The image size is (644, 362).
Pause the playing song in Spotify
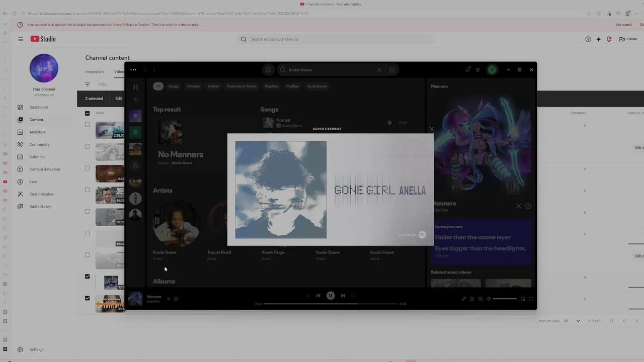(x=331, y=296)
